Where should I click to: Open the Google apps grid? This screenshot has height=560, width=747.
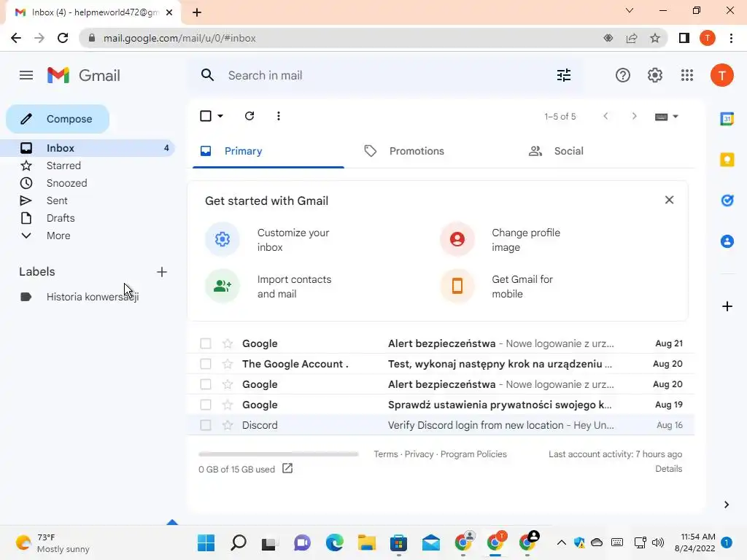click(687, 75)
